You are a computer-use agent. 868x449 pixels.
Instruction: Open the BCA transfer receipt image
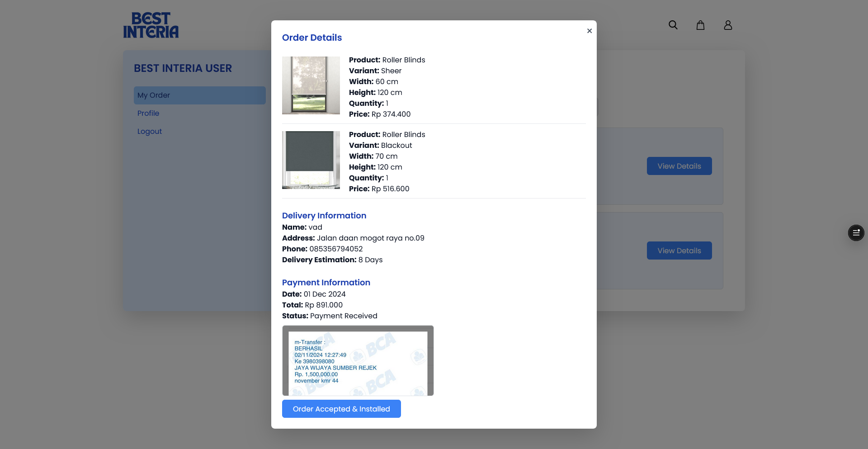(x=358, y=361)
